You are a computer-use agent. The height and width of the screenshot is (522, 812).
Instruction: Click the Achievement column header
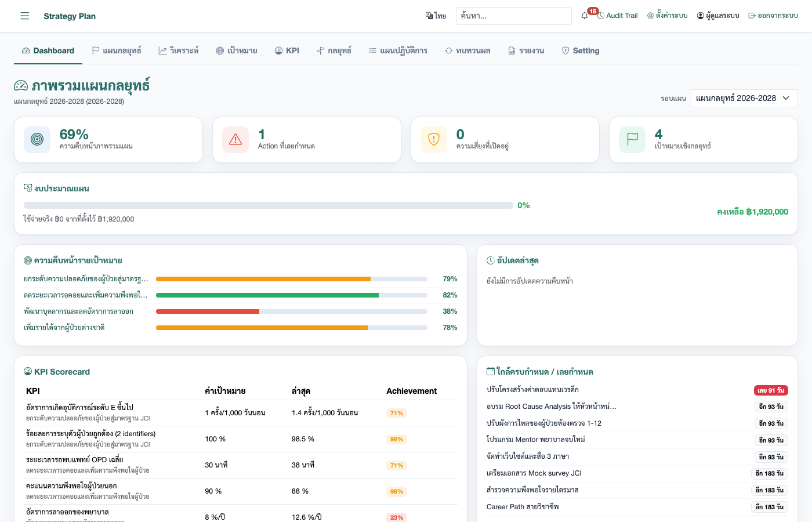(x=412, y=391)
